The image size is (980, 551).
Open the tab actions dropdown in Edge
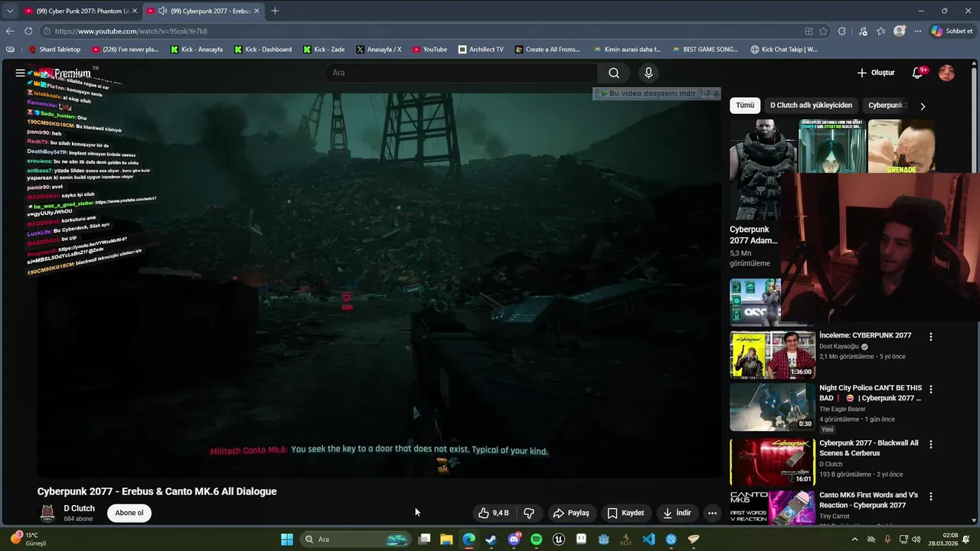point(9,11)
